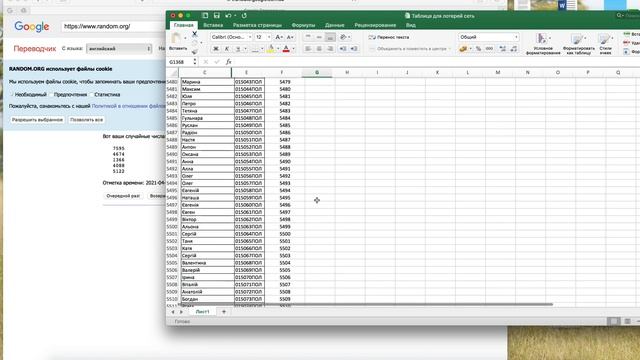Open Format as Table (Форматировать как таблицу)
Screen dimensions: 640x360
[578, 44]
